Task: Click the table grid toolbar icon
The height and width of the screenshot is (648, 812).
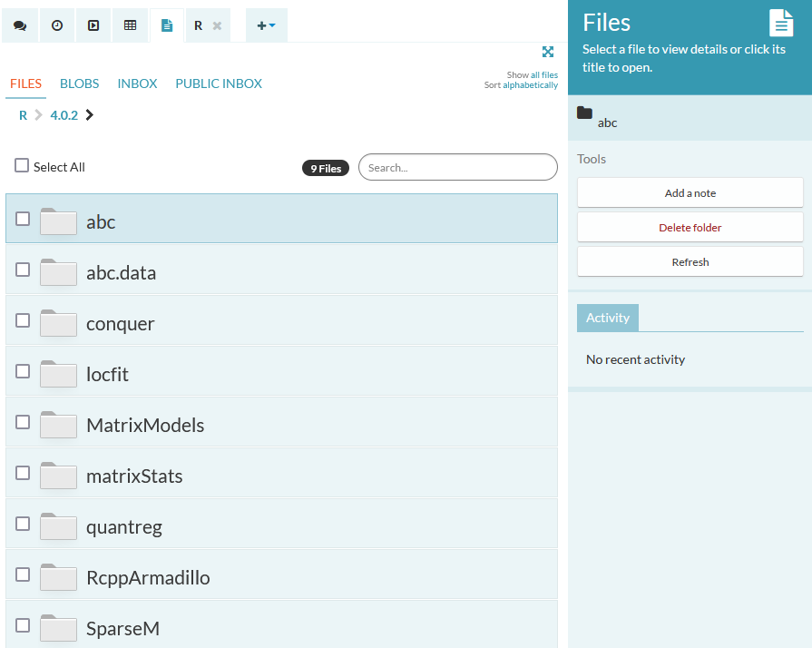Action: click(130, 25)
